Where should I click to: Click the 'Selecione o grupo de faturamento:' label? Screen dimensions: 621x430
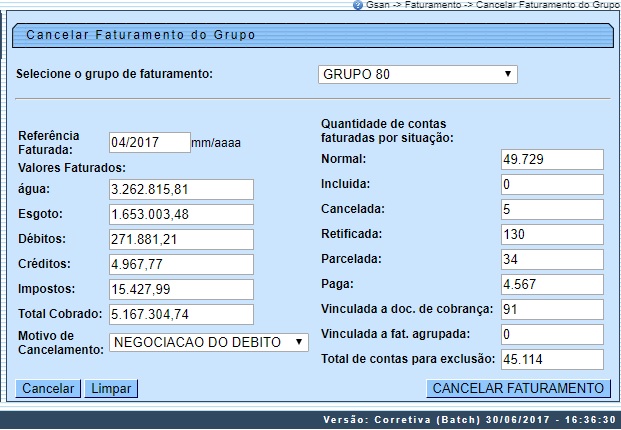(114, 74)
